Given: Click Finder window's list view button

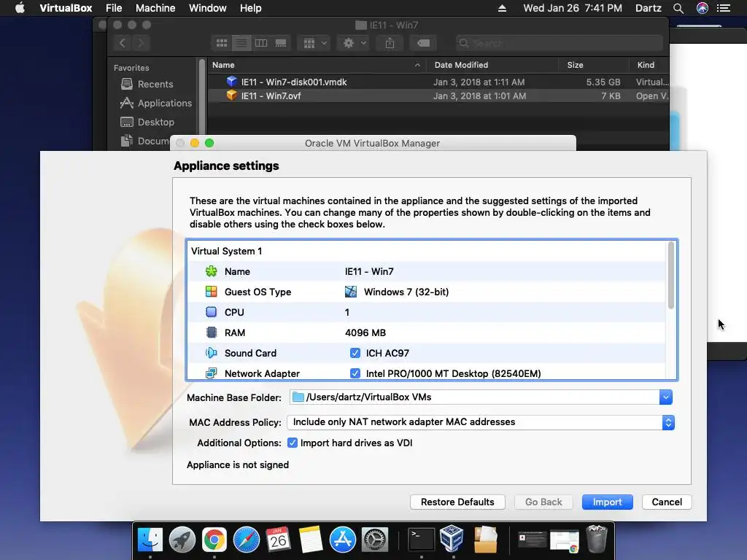Looking at the screenshot, I should (241, 43).
